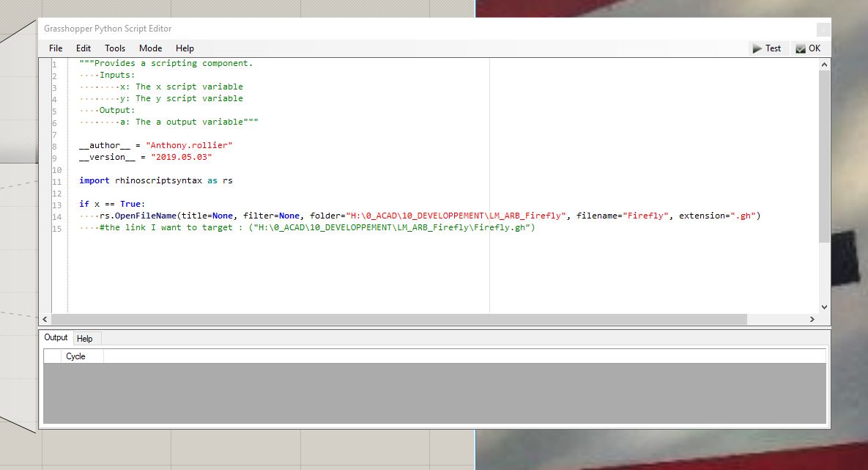
Task: Select the Cycle column header in Output
Action: (76, 356)
